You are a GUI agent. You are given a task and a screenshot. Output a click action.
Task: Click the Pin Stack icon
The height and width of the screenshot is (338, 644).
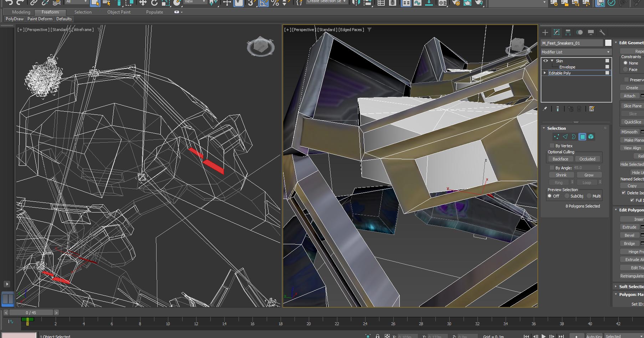545,109
